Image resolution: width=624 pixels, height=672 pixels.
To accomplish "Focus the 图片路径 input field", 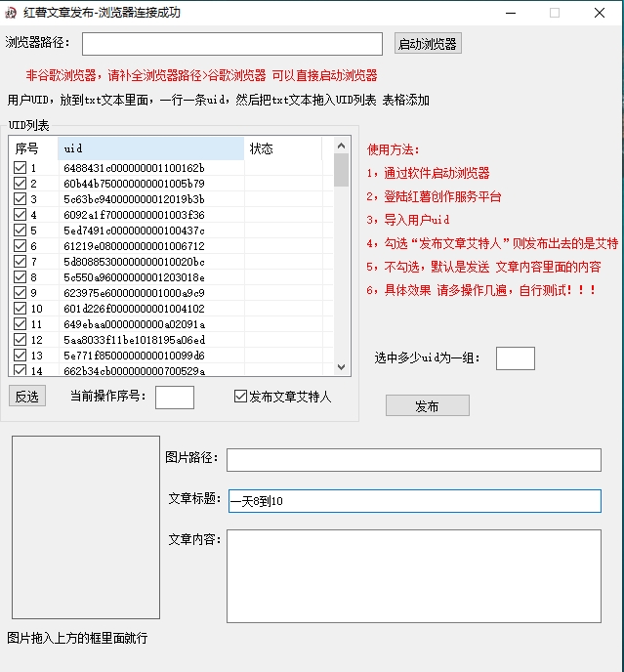I will pyautogui.click(x=414, y=460).
